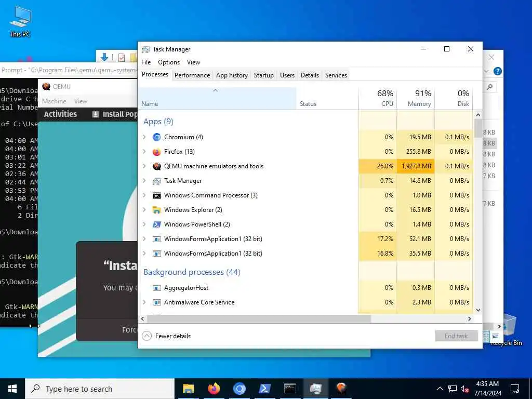
Task: Sort by the Memory column header
Action: point(416,98)
